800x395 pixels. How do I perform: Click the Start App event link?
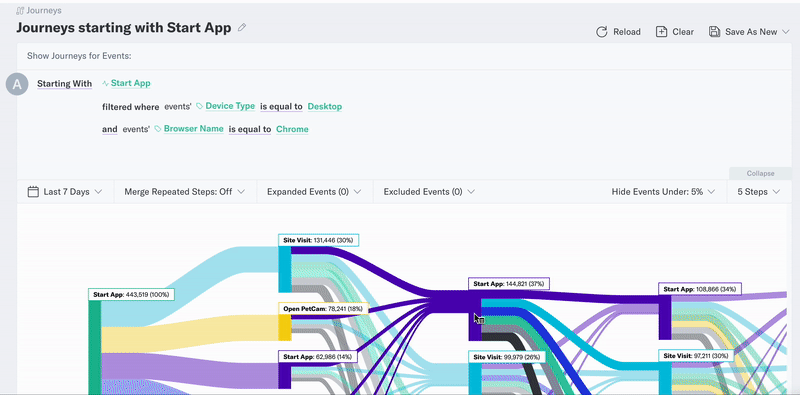pyautogui.click(x=131, y=83)
